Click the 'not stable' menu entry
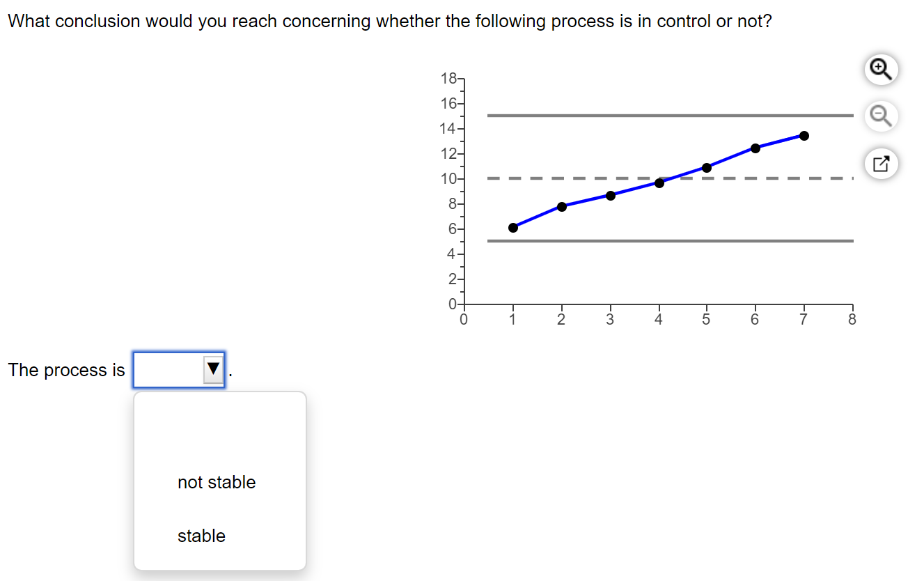The width and height of the screenshot is (924, 581). click(x=217, y=481)
